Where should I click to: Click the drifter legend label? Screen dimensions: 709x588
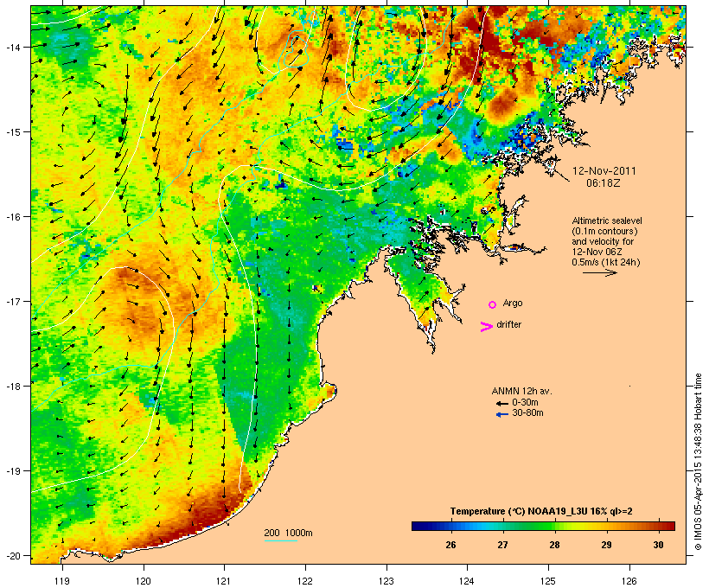(x=508, y=324)
